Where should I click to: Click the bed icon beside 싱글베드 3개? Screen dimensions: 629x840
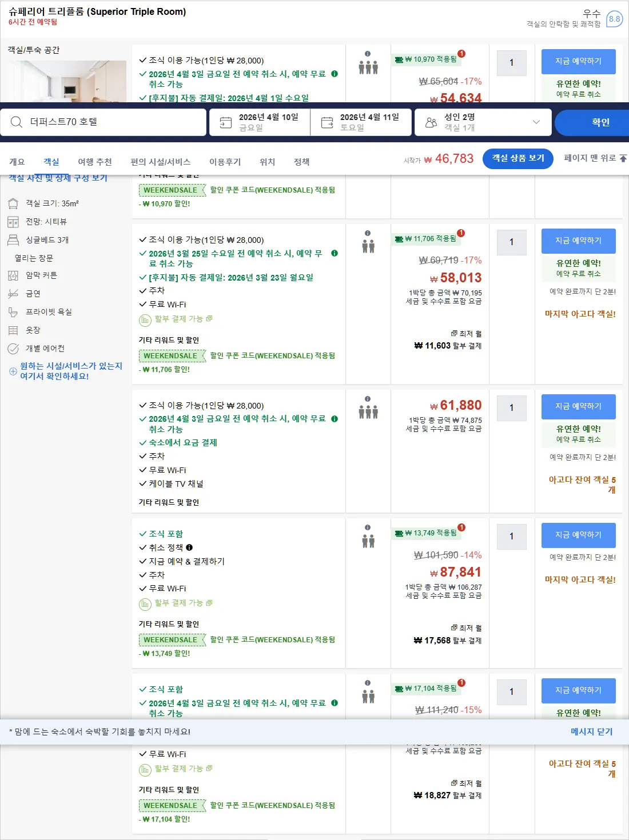(x=13, y=240)
